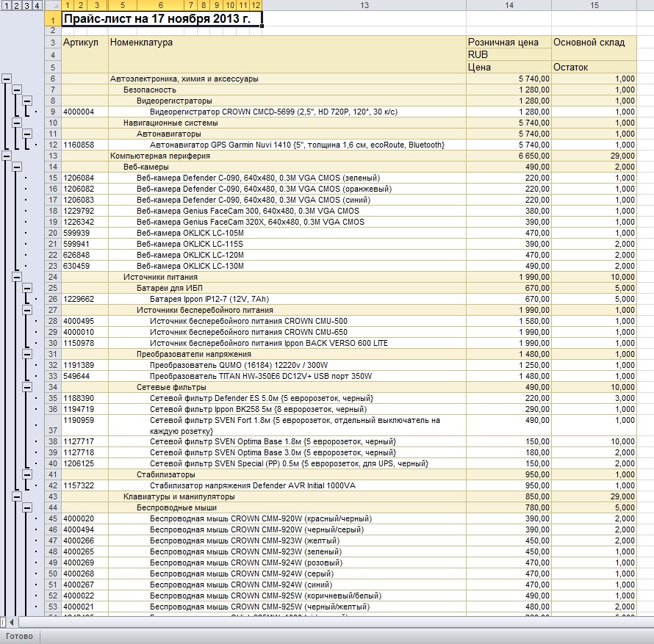Collapse the Веб-камеры group in row 14
Image resolution: width=654 pixels, height=644 pixels.
(17, 167)
